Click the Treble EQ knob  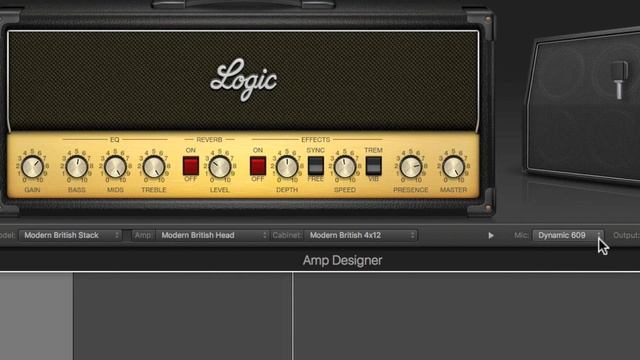point(154,167)
